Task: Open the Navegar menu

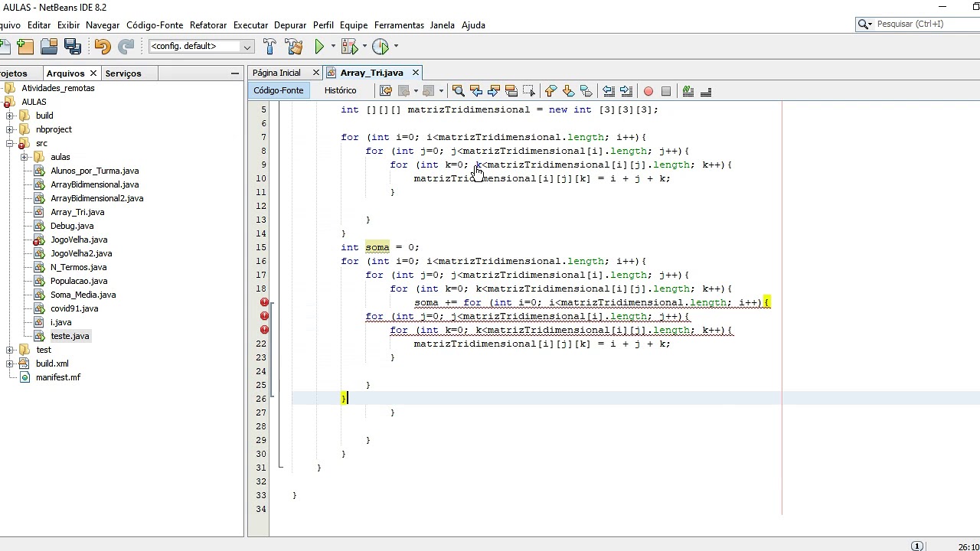Action: pos(103,25)
